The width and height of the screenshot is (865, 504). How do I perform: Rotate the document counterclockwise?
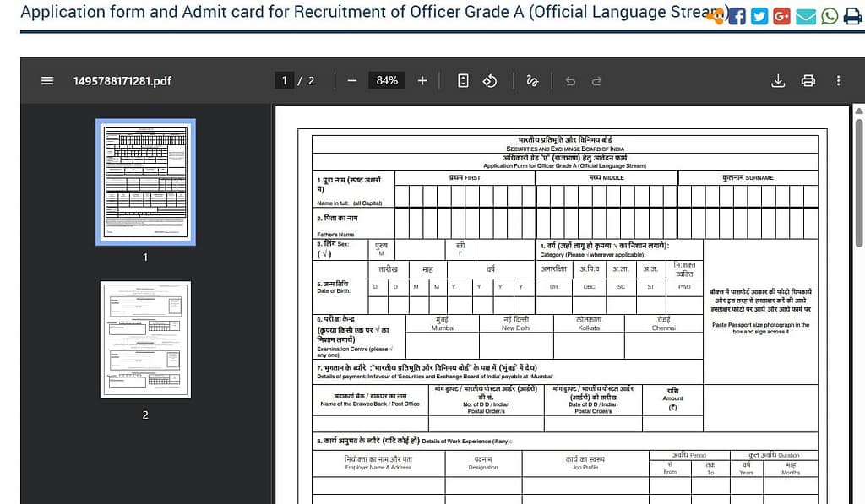click(489, 81)
